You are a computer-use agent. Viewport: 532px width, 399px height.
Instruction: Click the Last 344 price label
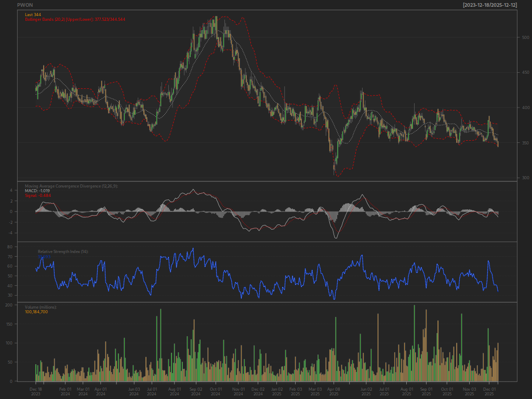tap(33, 15)
